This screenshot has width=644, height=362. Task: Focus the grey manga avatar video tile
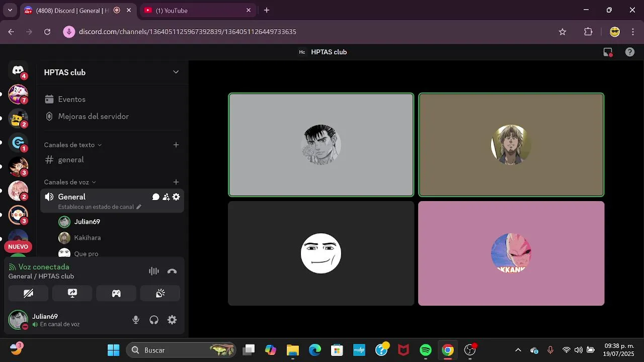point(321,145)
